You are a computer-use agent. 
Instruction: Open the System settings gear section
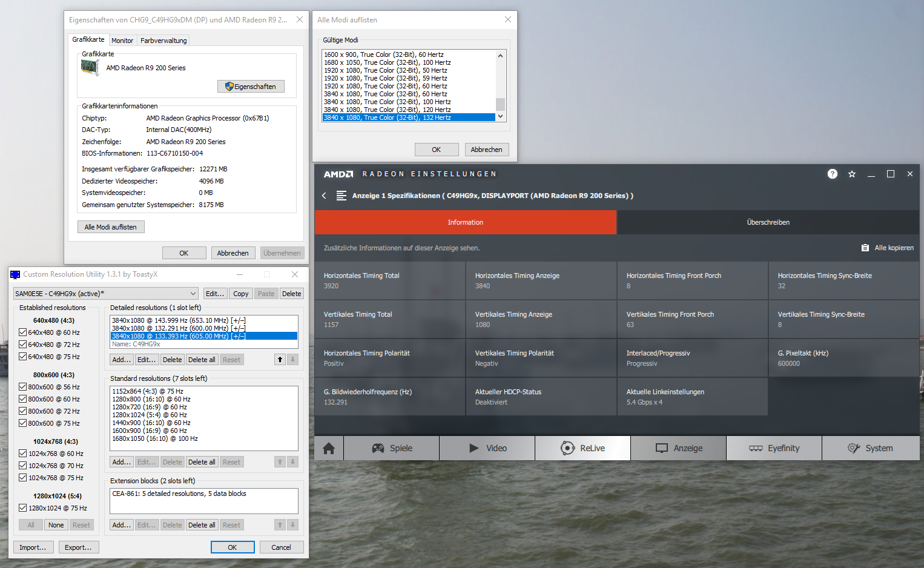click(870, 448)
